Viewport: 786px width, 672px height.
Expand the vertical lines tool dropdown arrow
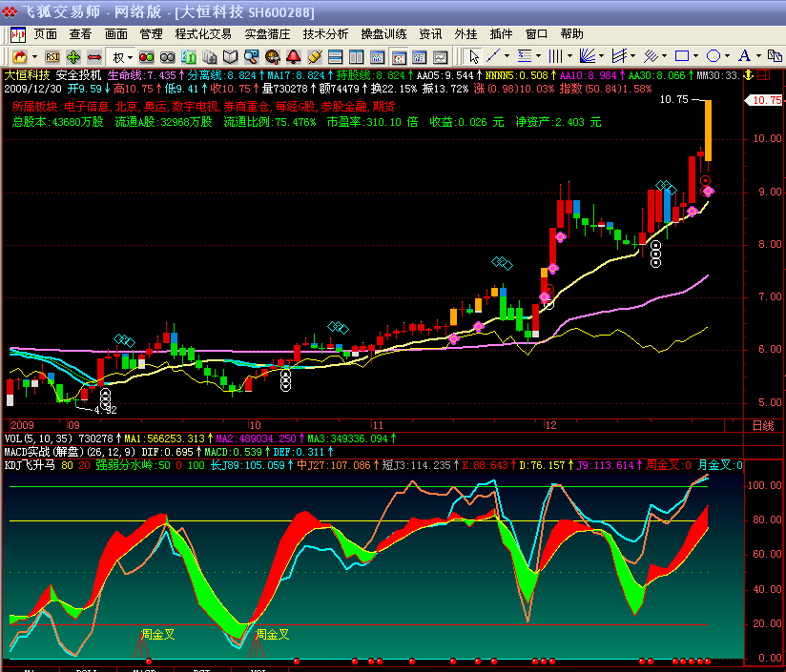pyautogui.click(x=570, y=56)
